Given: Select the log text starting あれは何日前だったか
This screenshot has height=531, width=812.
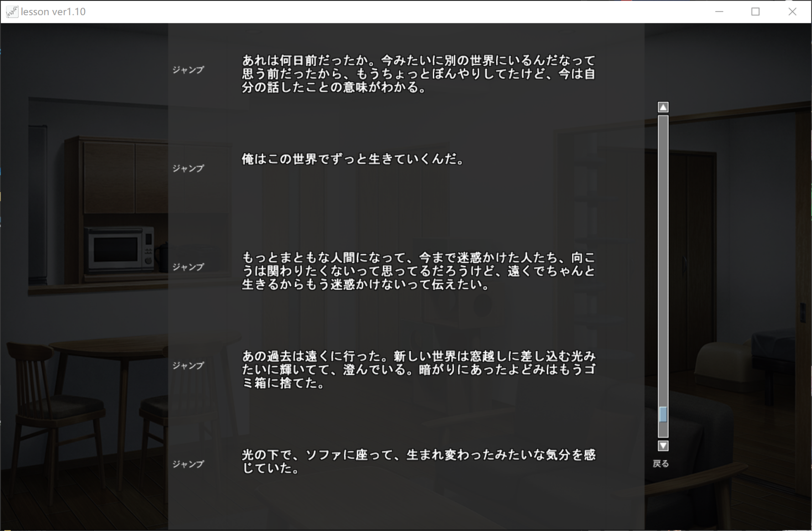Looking at the screenshot, I should click(x=418, y=74).
